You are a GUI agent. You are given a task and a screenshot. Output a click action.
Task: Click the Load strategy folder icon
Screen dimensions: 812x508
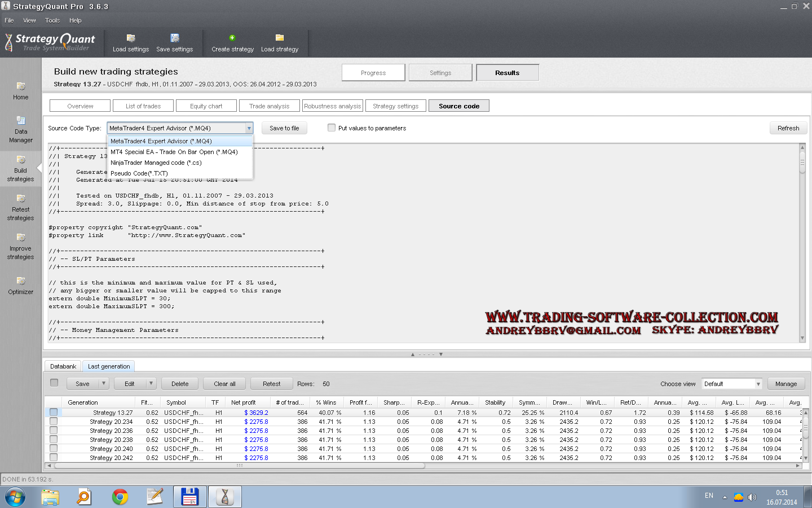coord(280,38)
